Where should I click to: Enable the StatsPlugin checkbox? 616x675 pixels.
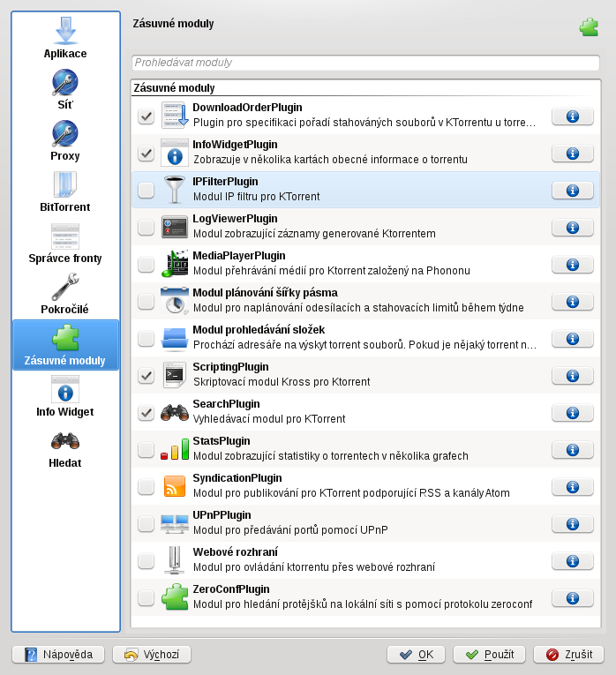click(146, 449)
